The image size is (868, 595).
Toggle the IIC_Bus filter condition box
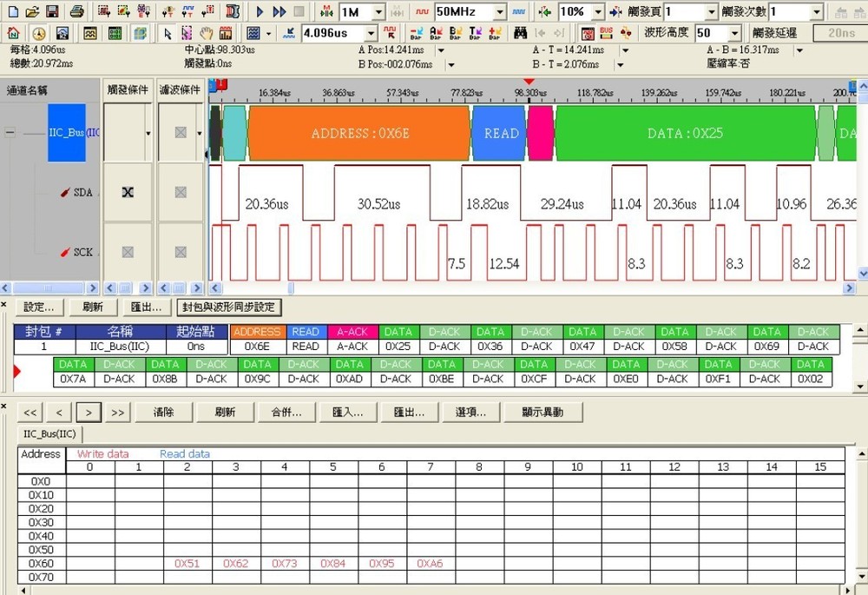point(181,132)
